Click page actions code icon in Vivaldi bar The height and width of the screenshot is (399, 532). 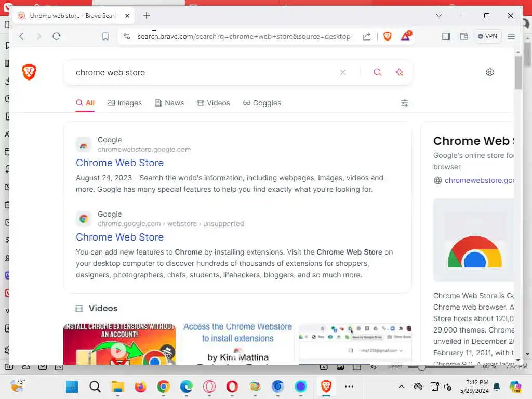pyautogui.click(x=373, y=367)
